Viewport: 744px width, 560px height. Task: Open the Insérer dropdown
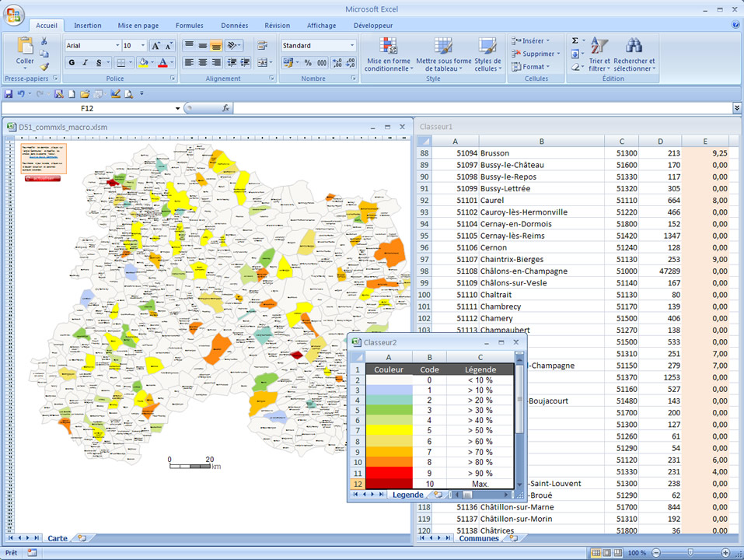point(530,40)
